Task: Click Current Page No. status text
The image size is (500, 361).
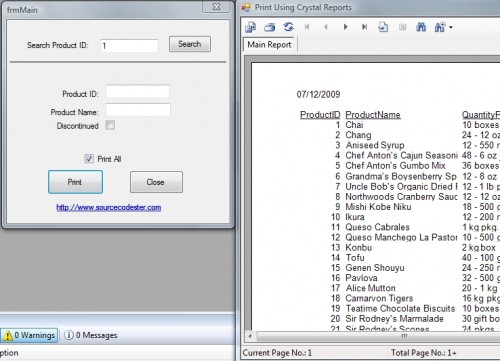Action: pyautogui.click(x=277, y=353)
